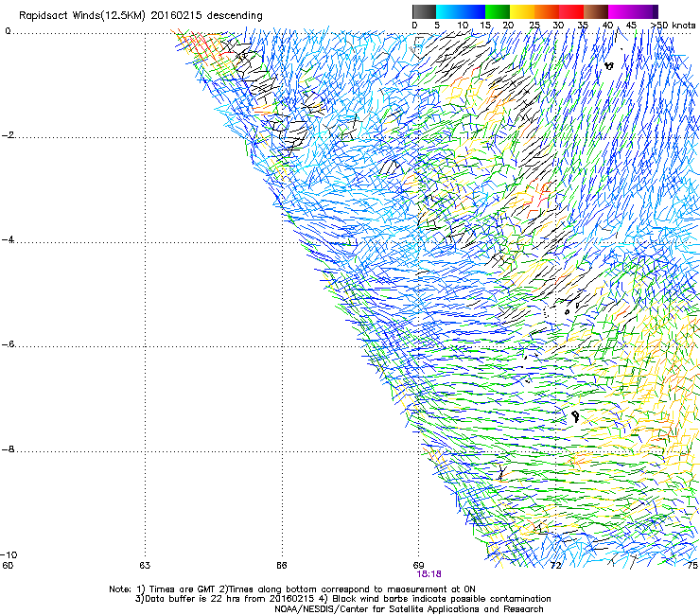Viewport: 700px width, 615px height.
Task: Click the yellow 20-25 knots legend segment
Action: [522, 11]
